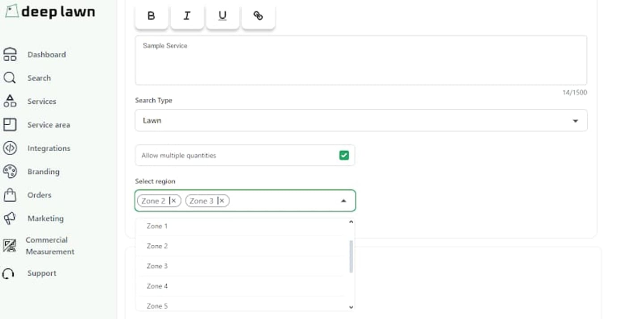
Task: Click the region list scroll-down arrow
Action: 351,307
